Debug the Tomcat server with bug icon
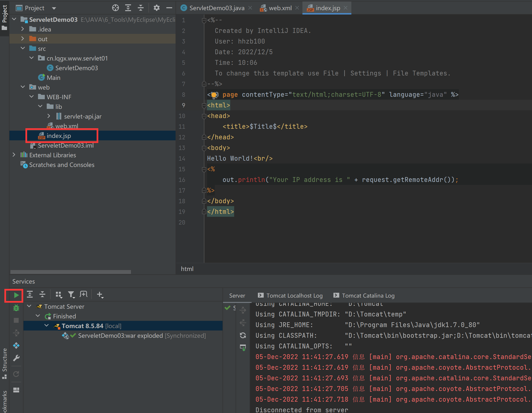Screen dimensions: 532x413 16,308
